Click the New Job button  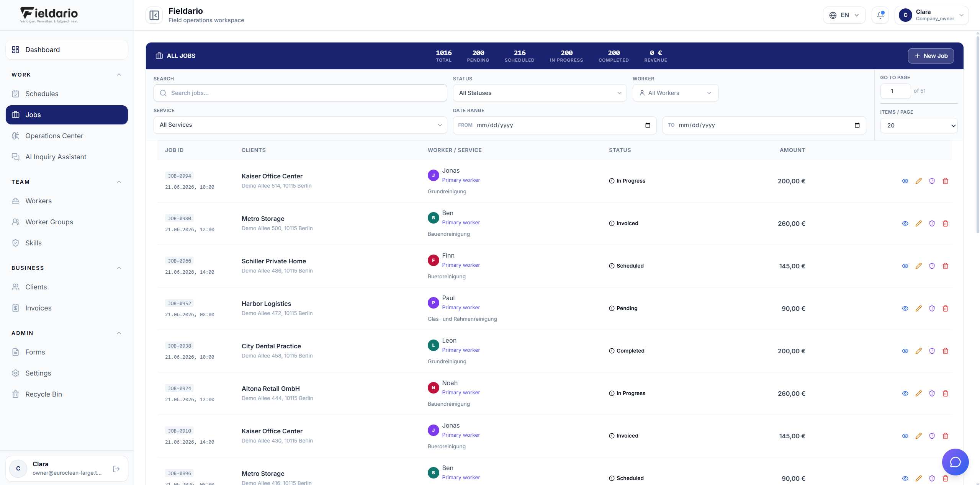pos(931,56)
